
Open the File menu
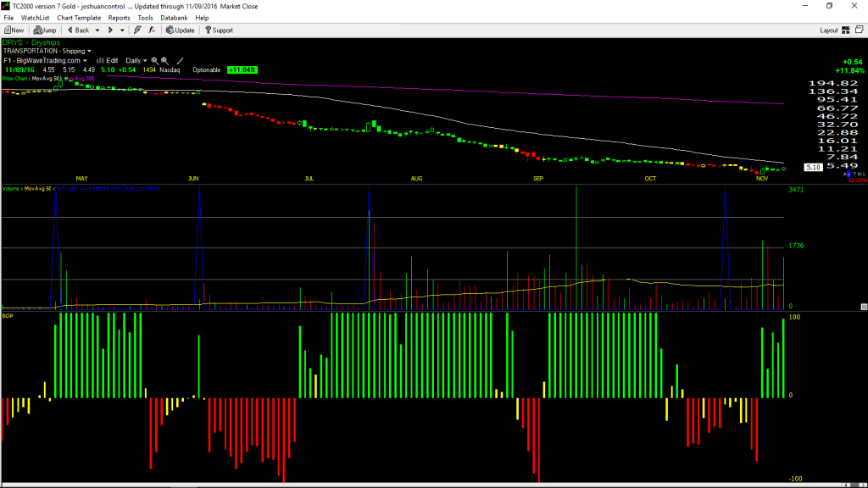click(8, 18)
